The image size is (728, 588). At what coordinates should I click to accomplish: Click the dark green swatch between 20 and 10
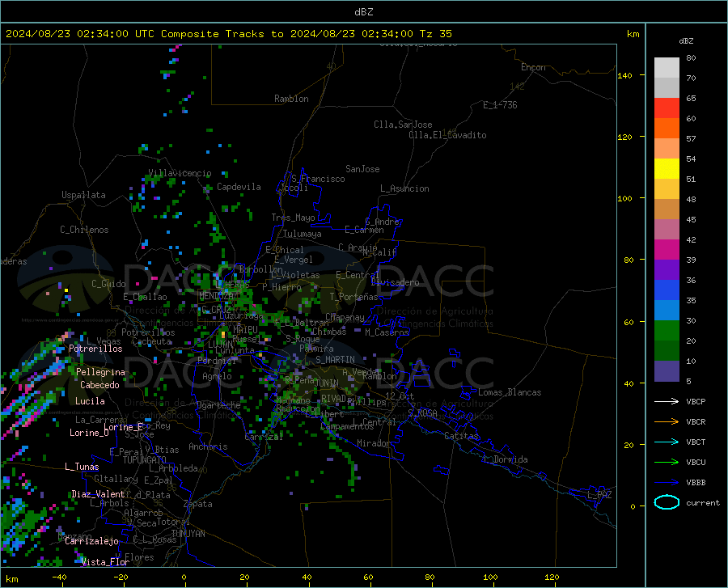(x=667, y=351)
